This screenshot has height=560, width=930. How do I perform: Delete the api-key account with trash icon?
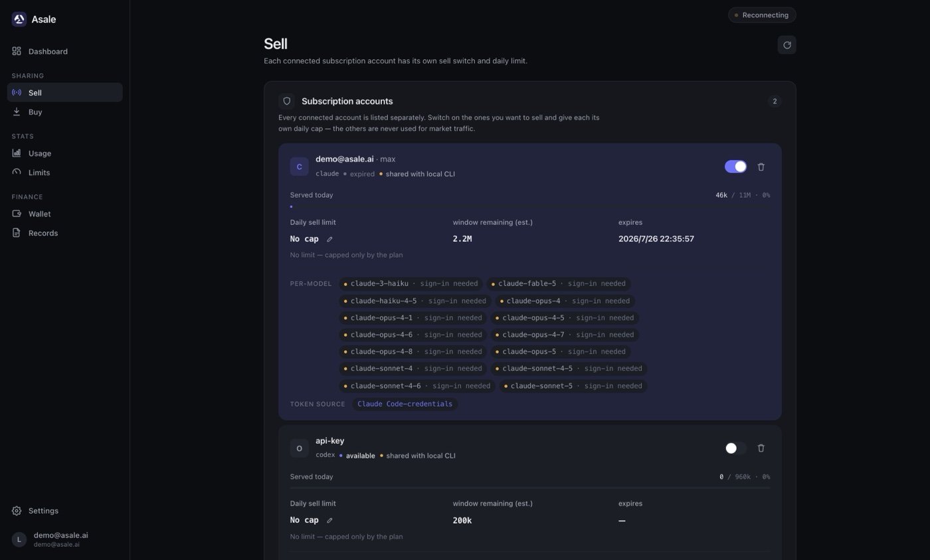tap(761, 448)
